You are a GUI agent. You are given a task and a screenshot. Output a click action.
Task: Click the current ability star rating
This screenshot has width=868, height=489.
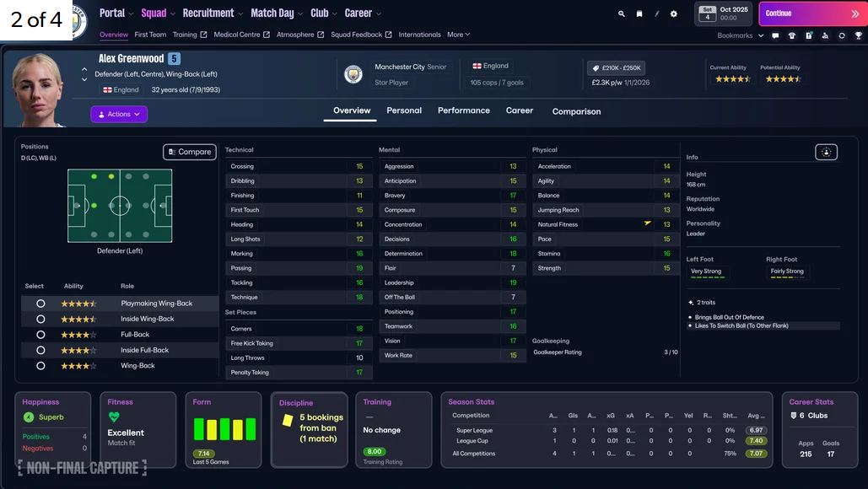[733, 79]
